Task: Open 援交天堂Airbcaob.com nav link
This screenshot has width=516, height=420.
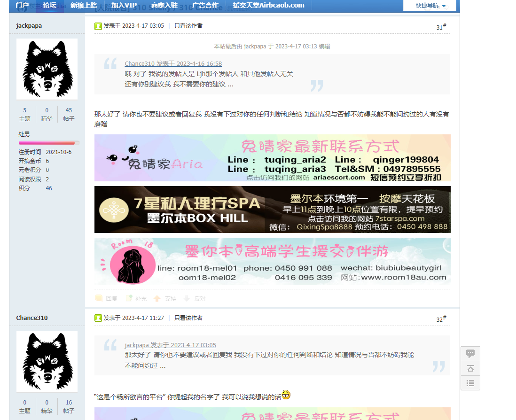Action: click(x=268, y=5)
